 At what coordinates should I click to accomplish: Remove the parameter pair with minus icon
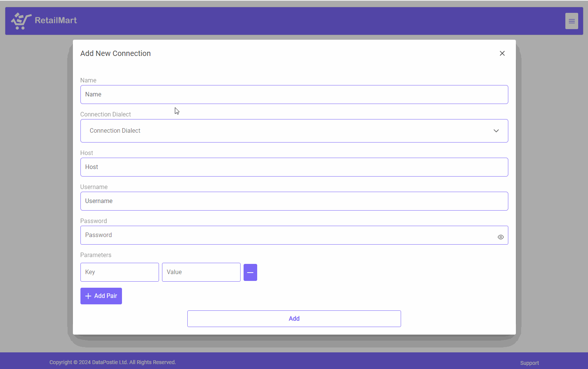point(250,272)
